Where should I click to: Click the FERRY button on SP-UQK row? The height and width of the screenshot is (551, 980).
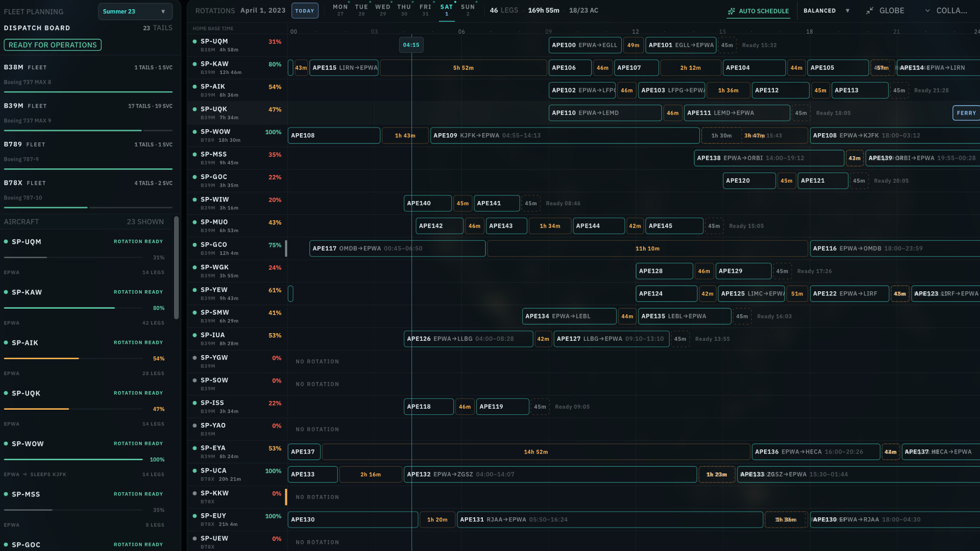pyautogui.click(x=966, y=113)
